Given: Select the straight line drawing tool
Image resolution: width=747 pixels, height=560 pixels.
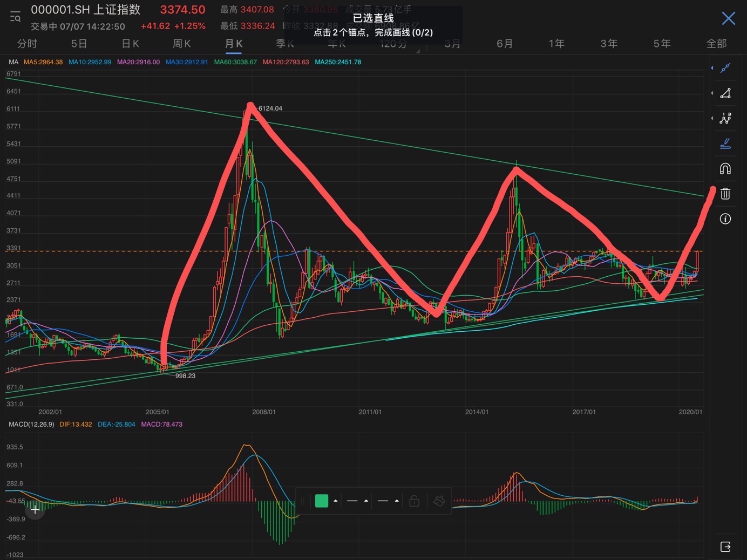Looking at the screenshot, I should (x=725, y=67).
